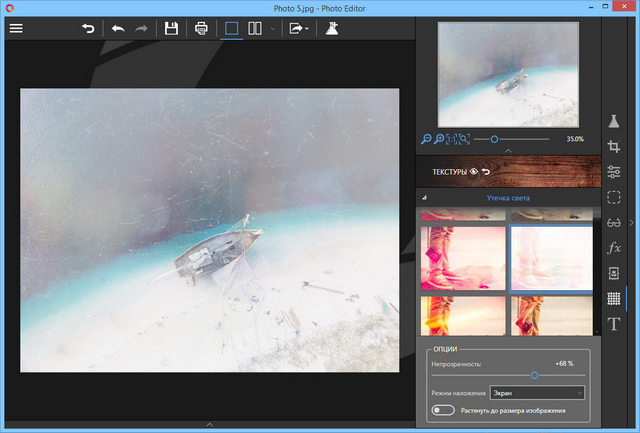Enable 'Растянуть до размера изображения' switch
The height and width of the screenshot is (433, 640).
coord(442,410)
